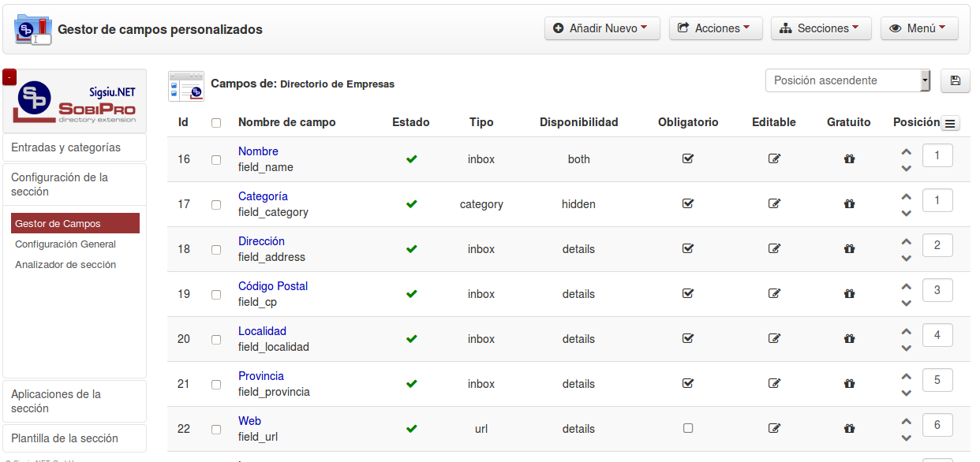980x462 pixels.
Task: Click the gratuito gift icon for Localidad
Action: [849, 338]
